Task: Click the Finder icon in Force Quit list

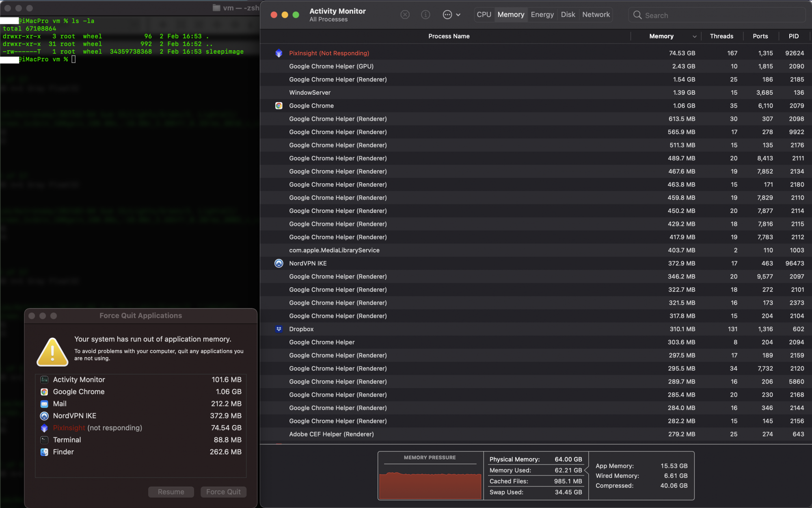Action: 44,452
